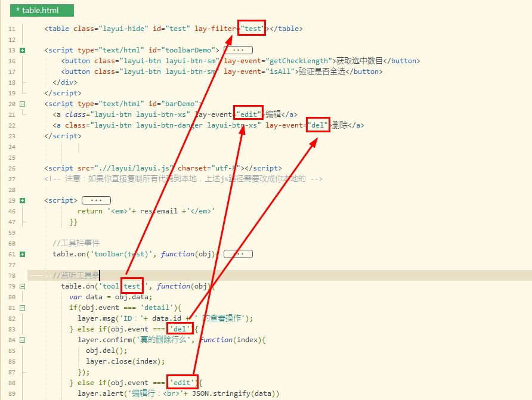
Task: Click the getCheckLength event value
Action: (299, 61)
